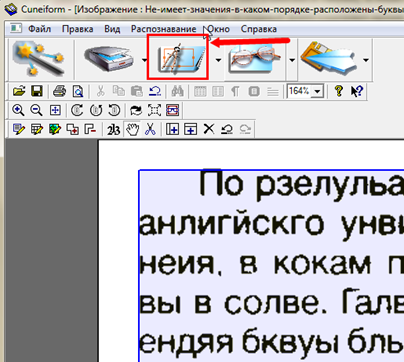Open the Правка menu

[77, 29]
